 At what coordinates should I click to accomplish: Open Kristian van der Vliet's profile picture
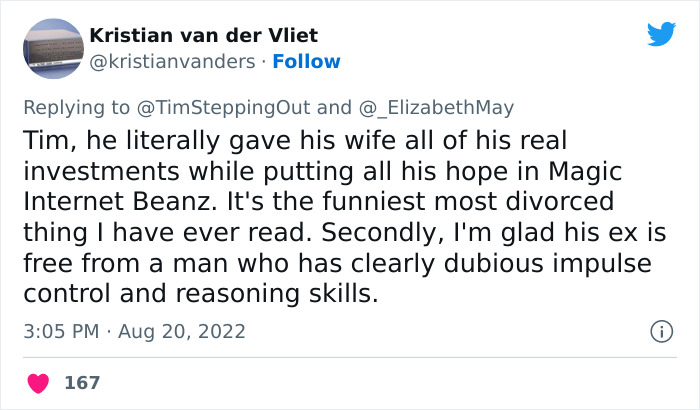(51, 49)
